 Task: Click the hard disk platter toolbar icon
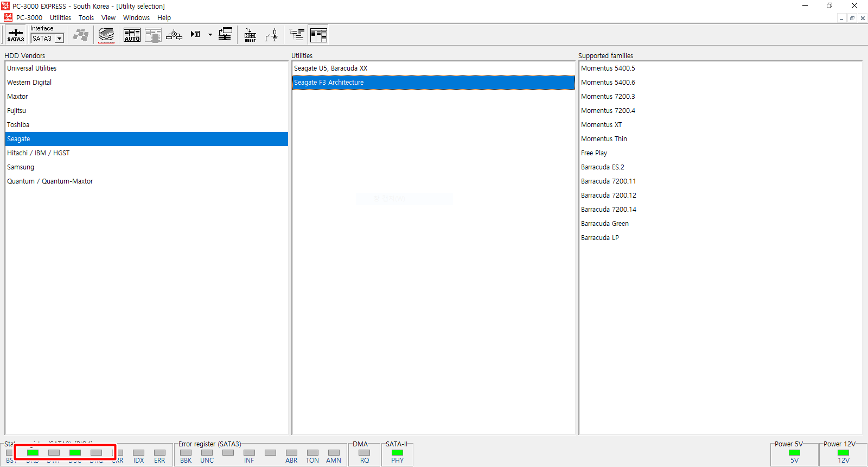coord(106,35)
